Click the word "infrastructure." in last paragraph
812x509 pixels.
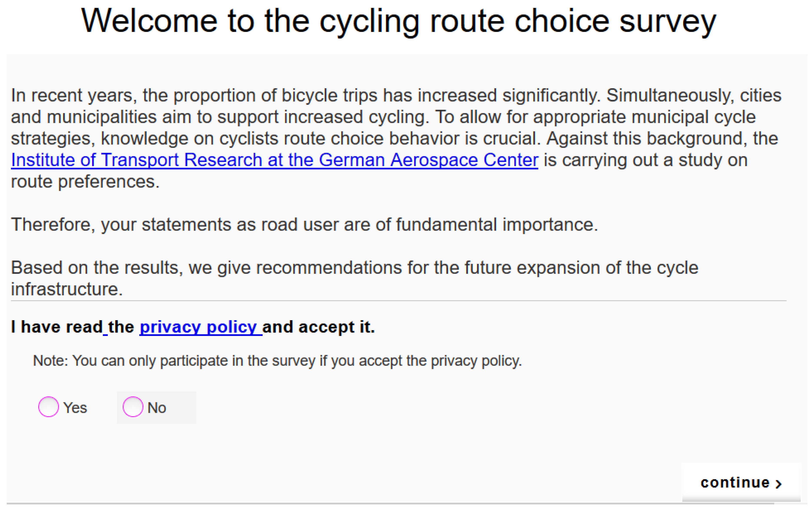(x=67, y=289)
